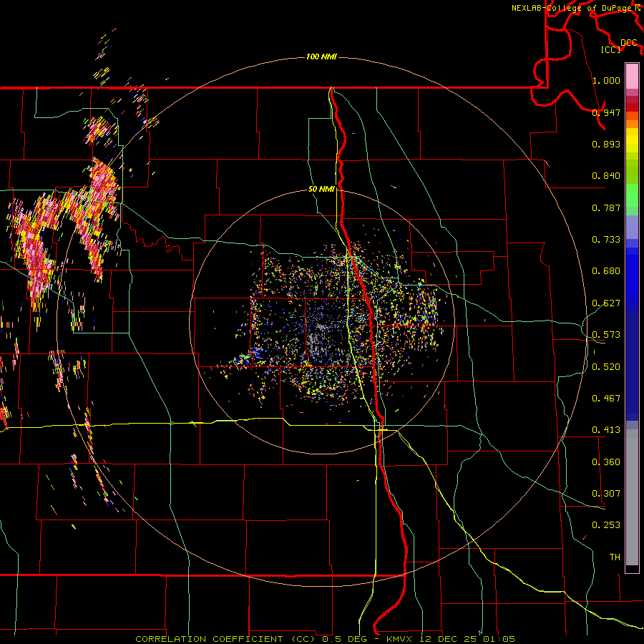
Task: Select the 0.627 scale value
Action: (606, 303)
